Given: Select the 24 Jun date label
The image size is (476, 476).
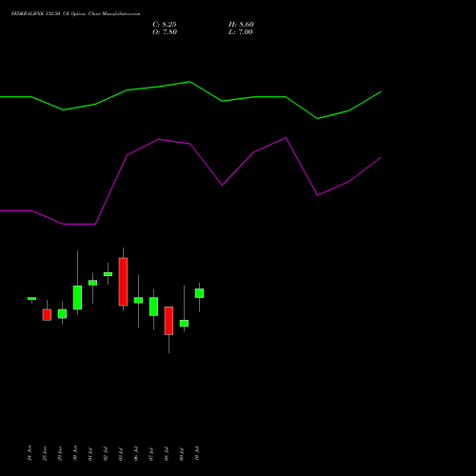Looking at the screenshot, I should (x=30, y=453).
